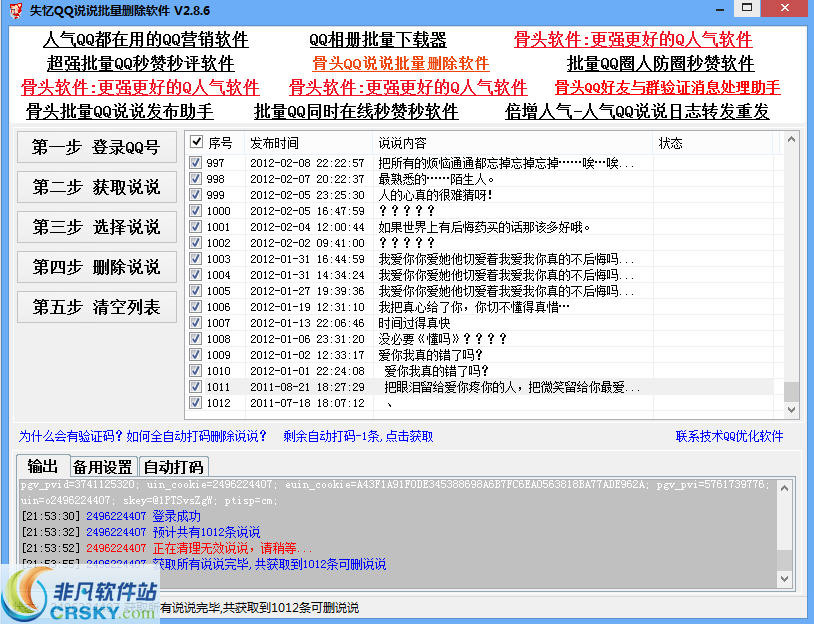Viewport: 814px width, 624px height.
Task: Click the list scrollbar thumb
Action: [791, 391]
